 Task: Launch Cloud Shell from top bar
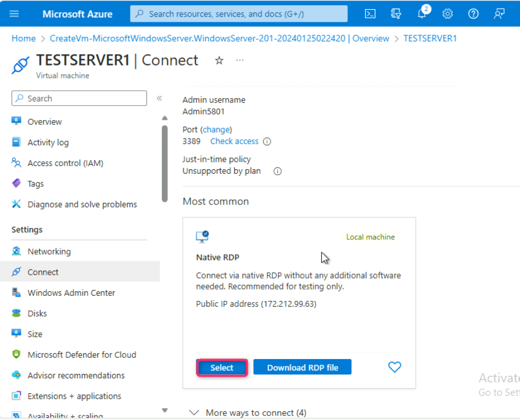(370, 14)
